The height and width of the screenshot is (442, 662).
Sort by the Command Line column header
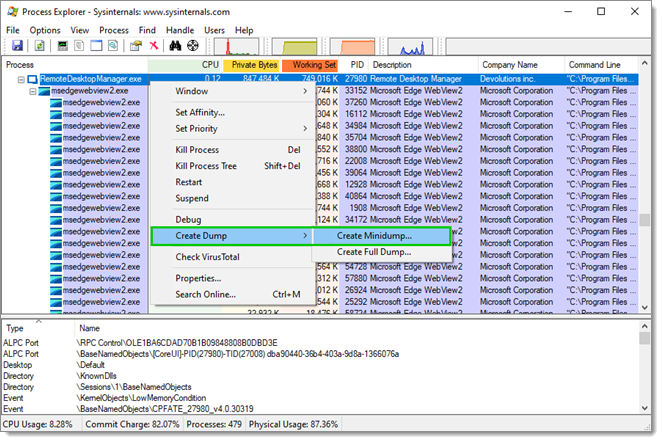tap(601, 65)
